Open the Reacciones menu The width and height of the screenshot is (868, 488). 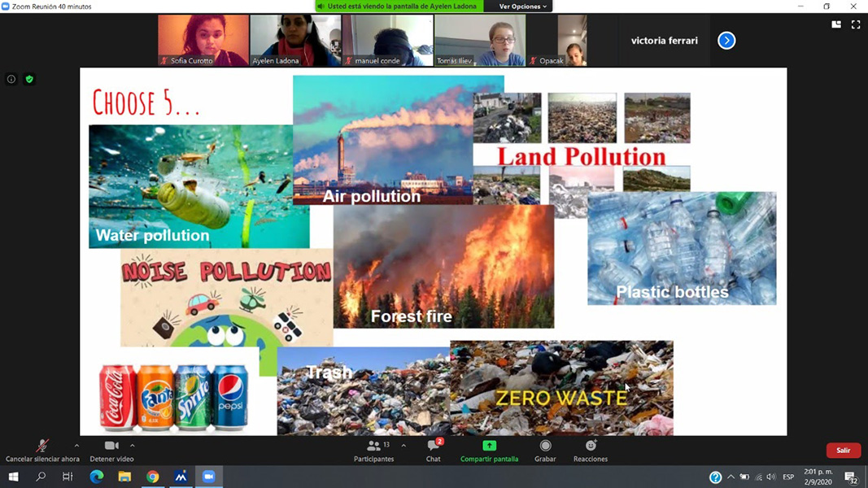pos(590,451)
